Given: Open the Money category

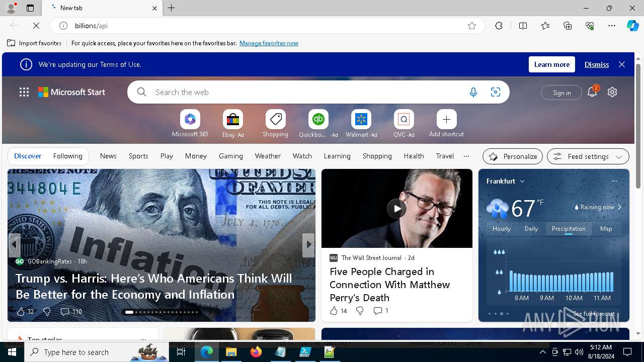Looking at the screenshot, I should [x=196, y=156].
